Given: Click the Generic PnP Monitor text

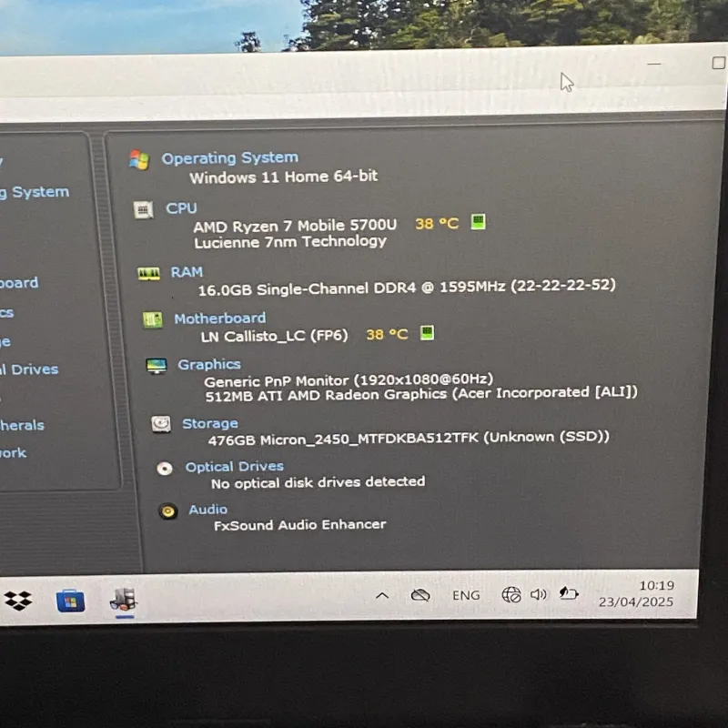Looking at the screenshot, I should 349,380.
